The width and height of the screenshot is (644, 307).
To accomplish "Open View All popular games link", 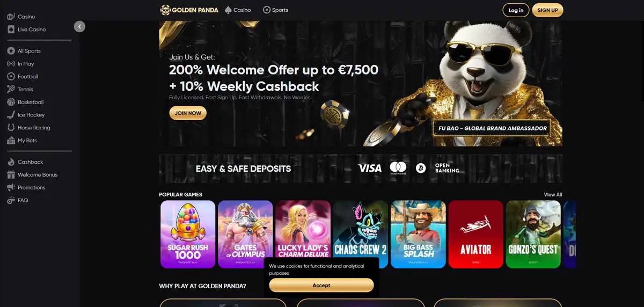I will coord(553,194).
